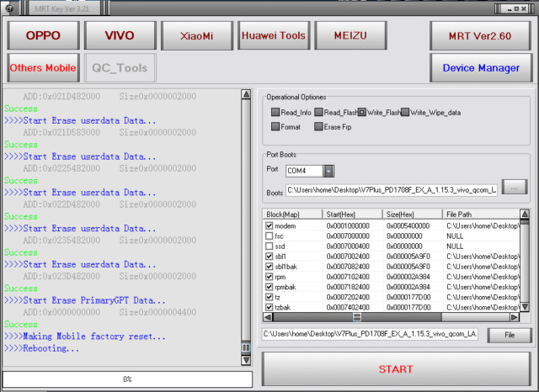Click the fsc NULL file path cell
The width and height of the screenshot is (539, 392).
click(455, 236)
